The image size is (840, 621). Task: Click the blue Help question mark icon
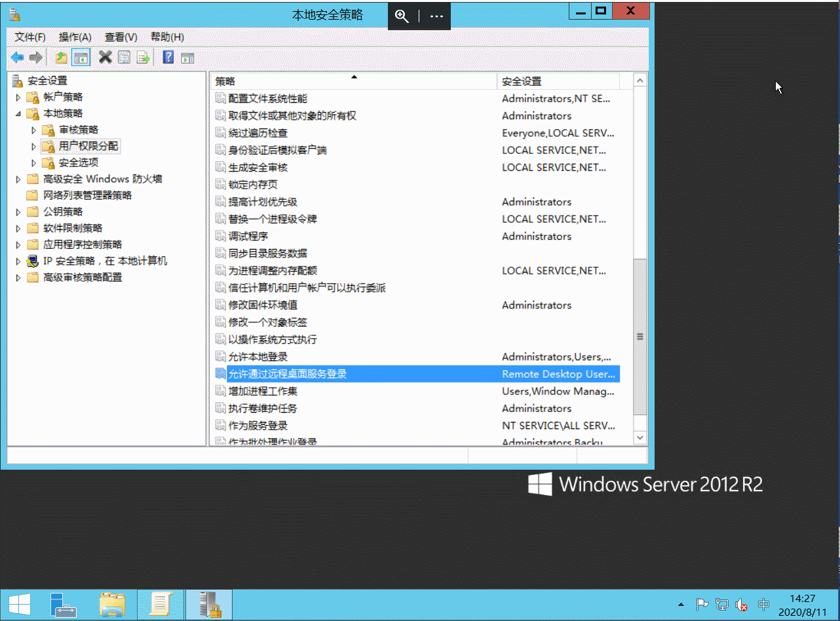point(168,58)
